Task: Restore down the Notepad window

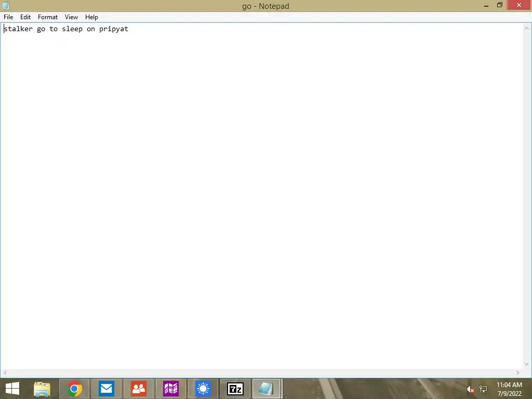Action: (500, 5)
